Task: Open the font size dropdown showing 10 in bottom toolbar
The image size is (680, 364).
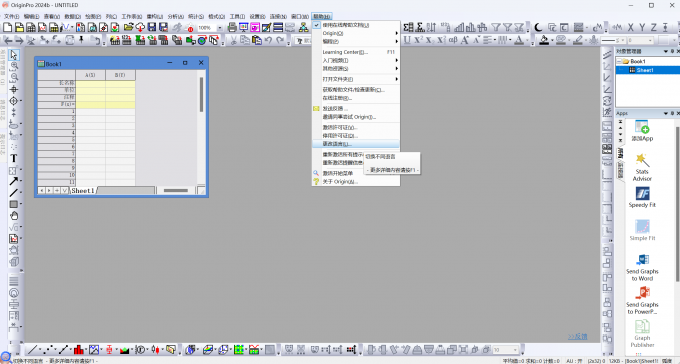Action: (x=515, y=350)
